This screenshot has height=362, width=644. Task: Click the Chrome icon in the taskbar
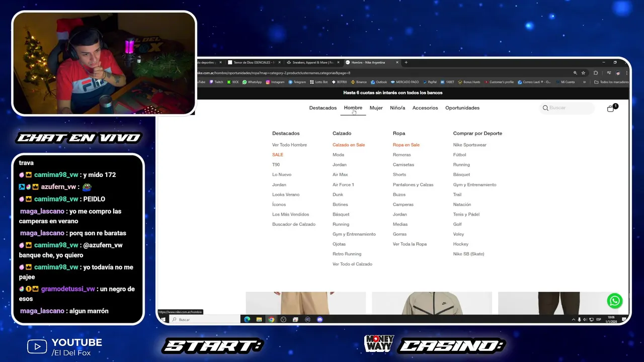pyautogui.click(x=271, y=319)
